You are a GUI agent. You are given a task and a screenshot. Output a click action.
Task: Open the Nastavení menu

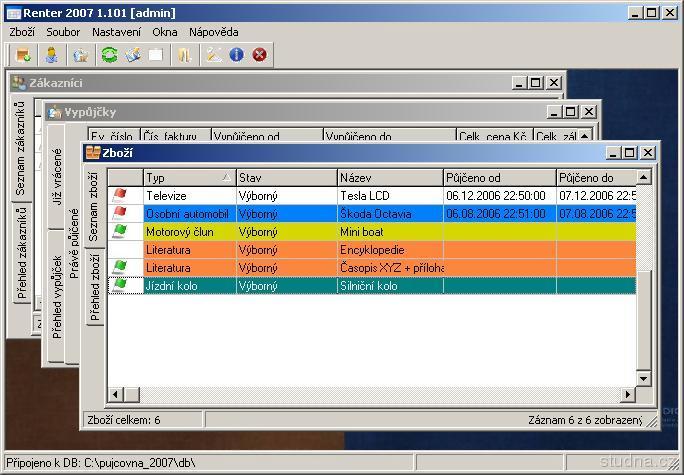(116, 32)
